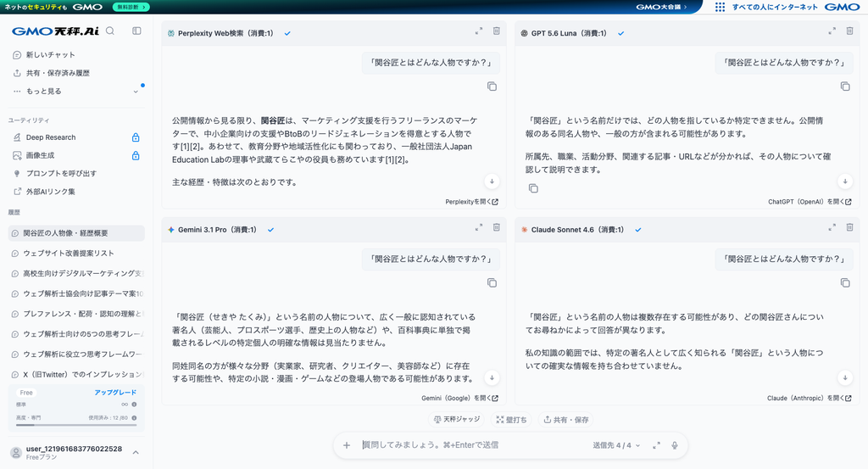The height and width of the screenshot is (469, 868).
Task: Click the 壁打ち button
Action: 511,420
